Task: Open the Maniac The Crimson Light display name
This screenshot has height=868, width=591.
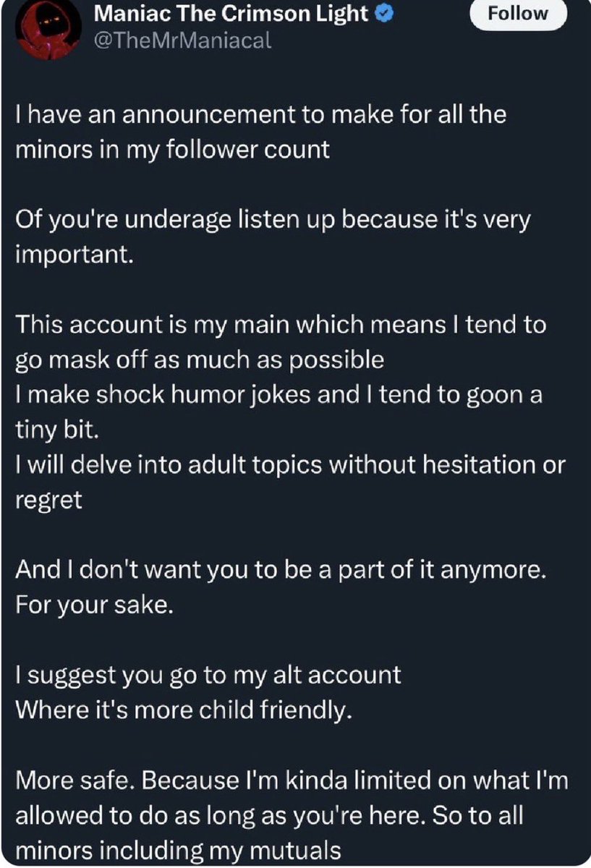Action: click(231, 14)
